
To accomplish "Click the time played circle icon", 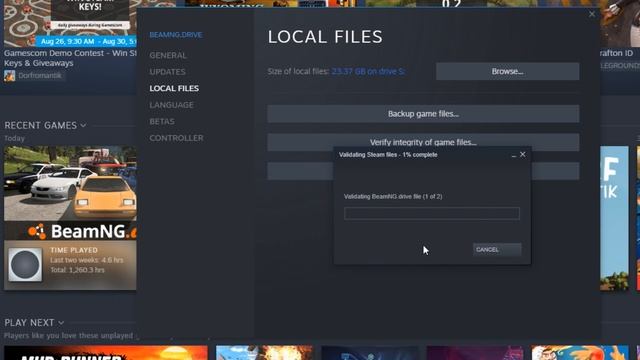I will [25, 265].
